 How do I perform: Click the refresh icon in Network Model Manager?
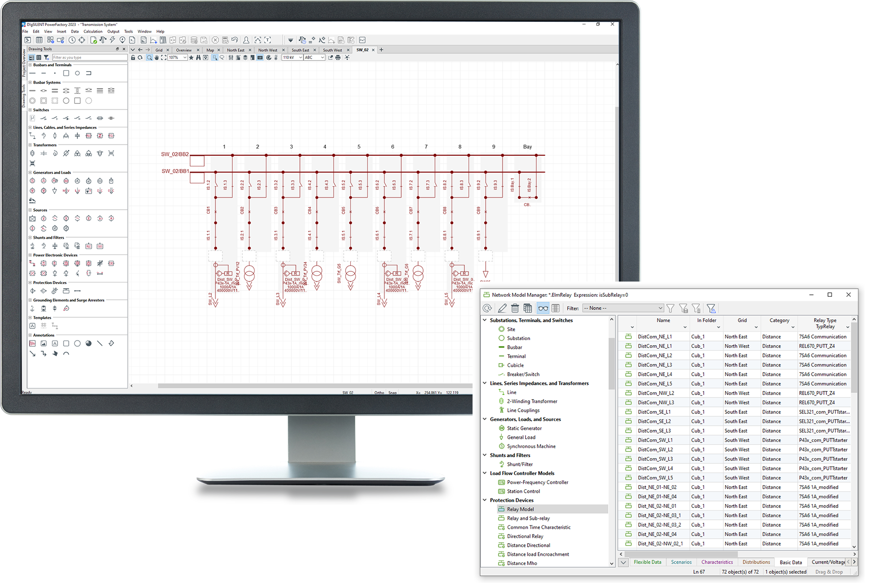pos(487,308)
